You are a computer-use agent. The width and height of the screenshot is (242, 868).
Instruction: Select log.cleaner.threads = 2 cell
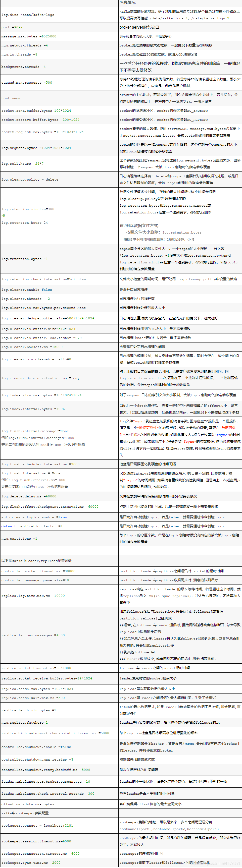(x=59, y=299)
